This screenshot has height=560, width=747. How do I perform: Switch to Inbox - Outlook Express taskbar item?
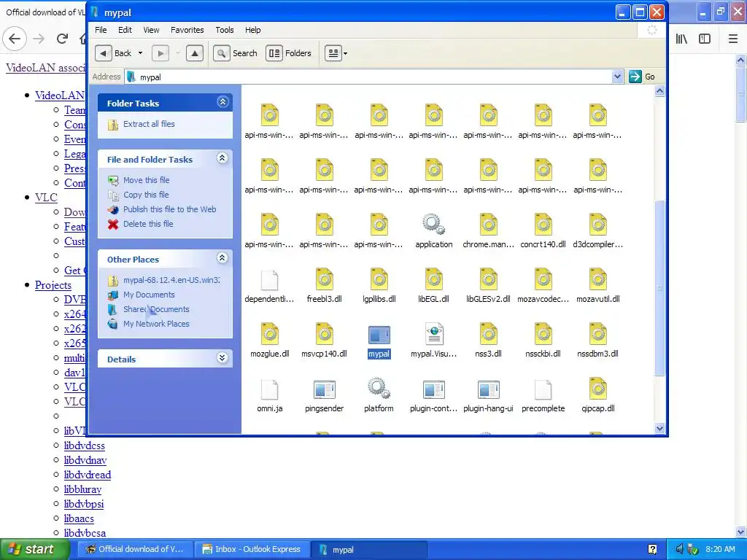coord(252,550)
